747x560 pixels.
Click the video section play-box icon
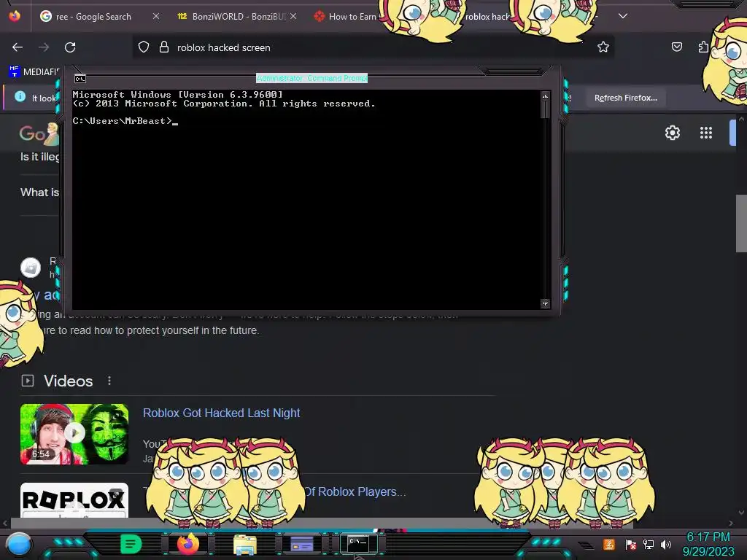(x=28, y=381)
